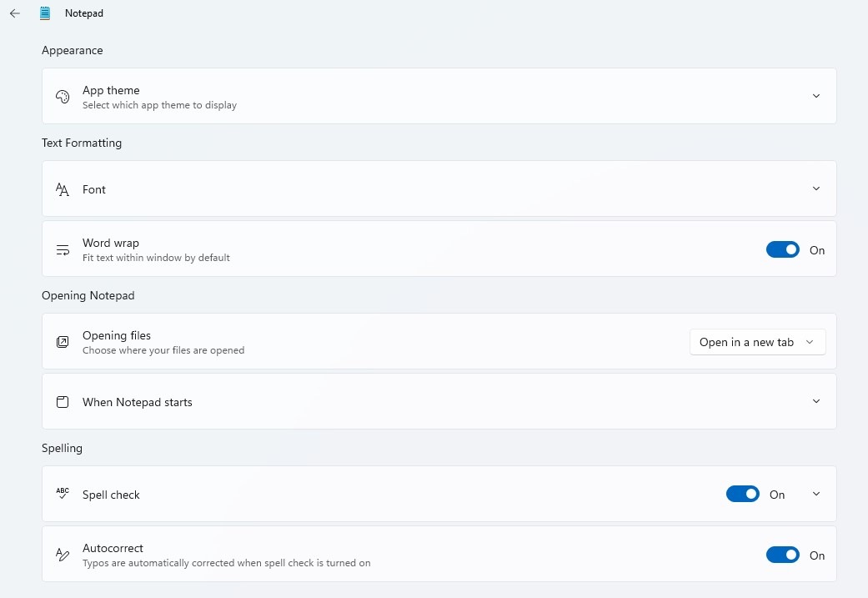The width and height of the screenshot is (868, 598).
Task: Expand the Font settings section
Action: coord(815,188)
